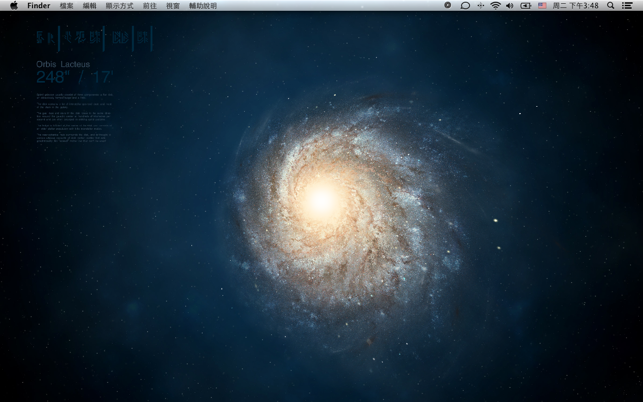Open Spotlight search magnifier
Viewport: 643px width, 402px height.
[x=610, y=6]
